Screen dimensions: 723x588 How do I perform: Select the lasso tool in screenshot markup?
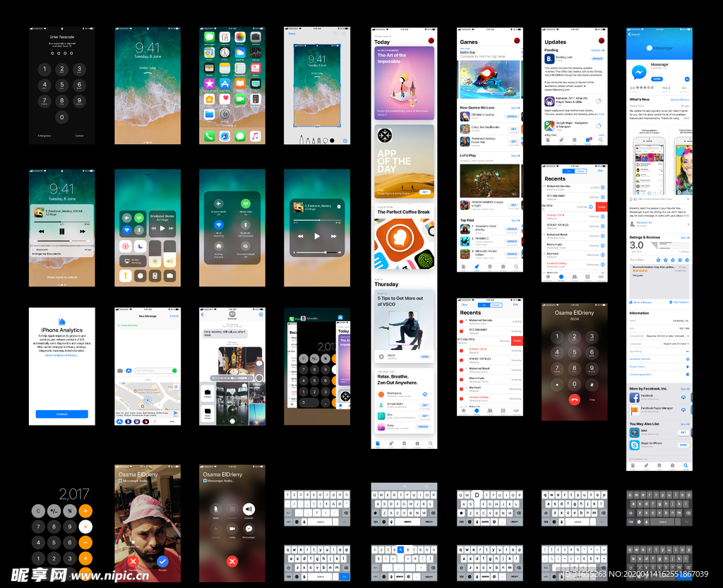coord(325,140)
